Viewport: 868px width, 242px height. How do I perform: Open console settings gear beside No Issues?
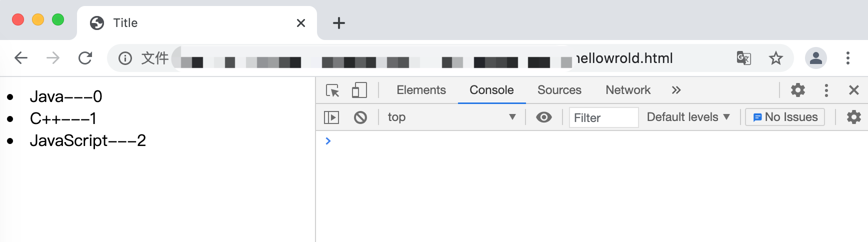(853, 117)
